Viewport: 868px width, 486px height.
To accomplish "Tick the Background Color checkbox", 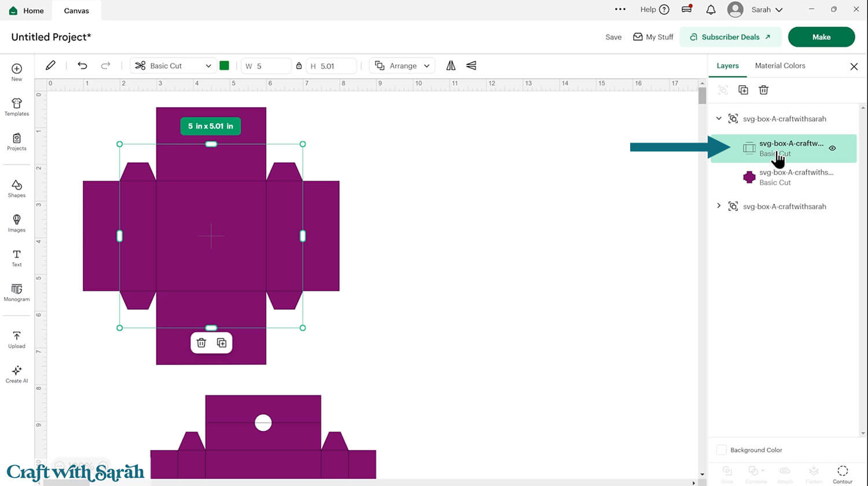I will point(722,450).
